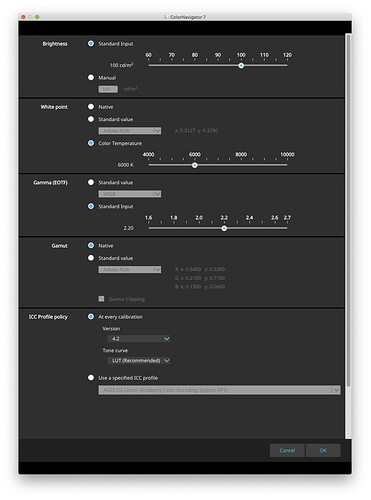Image resolution: width=371 pixels, height=500 pixels.
Task: Select Gamma Standard value radio button
Action: pyautogui.click(x=91, y=182)
